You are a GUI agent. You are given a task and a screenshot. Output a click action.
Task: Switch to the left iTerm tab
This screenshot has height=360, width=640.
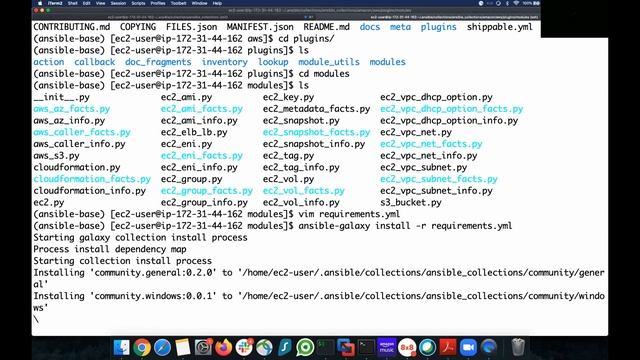(x=168, y=17)
